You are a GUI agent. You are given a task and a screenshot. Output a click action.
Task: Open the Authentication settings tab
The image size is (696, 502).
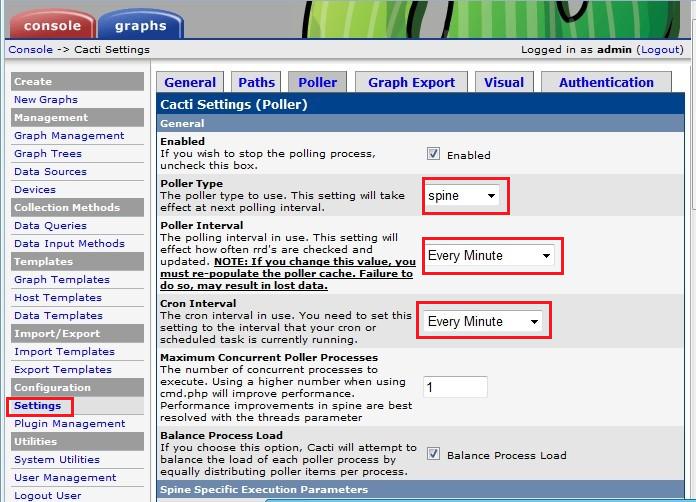606,83
